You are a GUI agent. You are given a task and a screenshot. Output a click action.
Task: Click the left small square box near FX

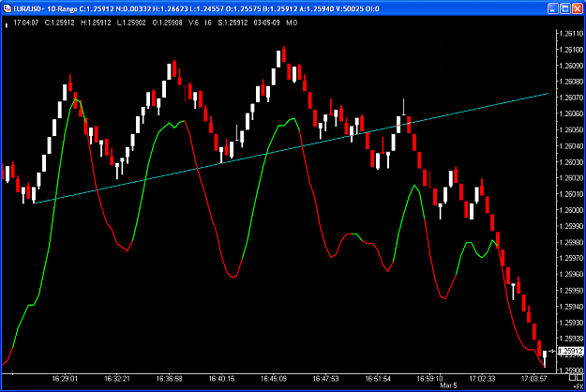point(573,378)
